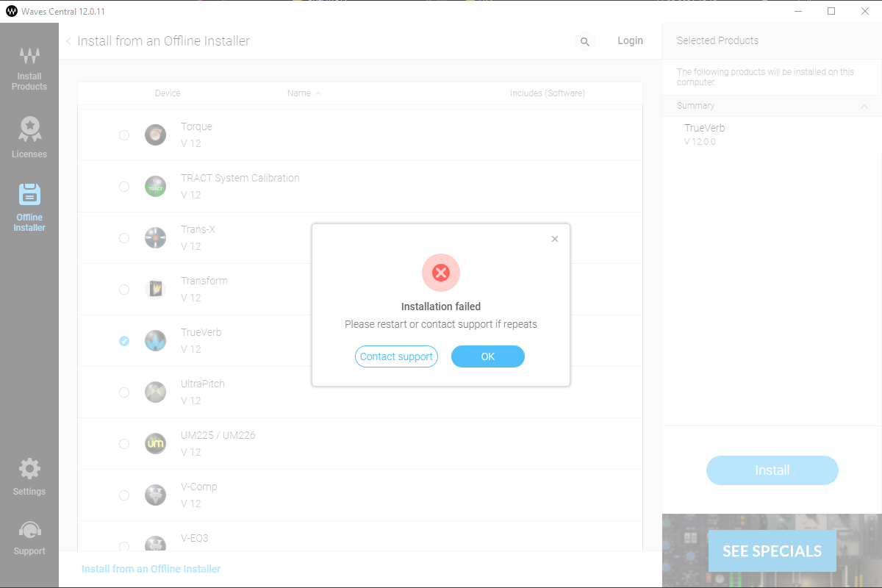The height and width of the screenshot is (588, 882).
Task: Click the Installation failed message title
Action: point(441,306)
